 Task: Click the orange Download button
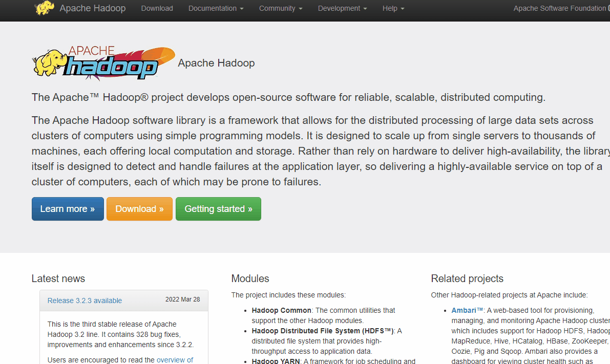pos(139,209)
